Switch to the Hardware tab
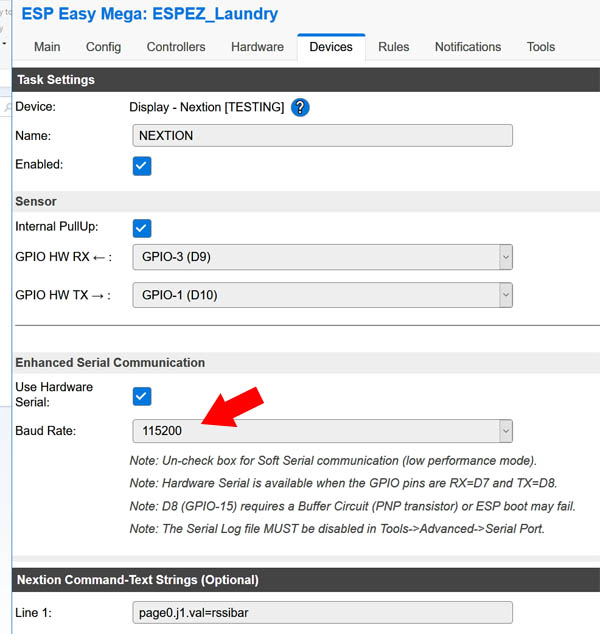This screenshot has width=600, height=634. coord(257,47)
